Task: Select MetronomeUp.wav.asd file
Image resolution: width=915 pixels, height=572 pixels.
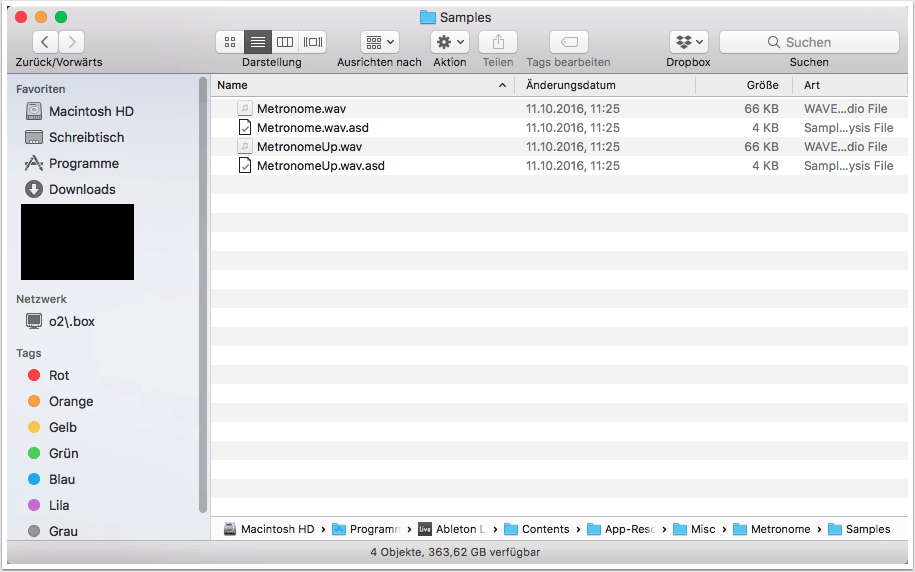Action: (x=320, y=166)
